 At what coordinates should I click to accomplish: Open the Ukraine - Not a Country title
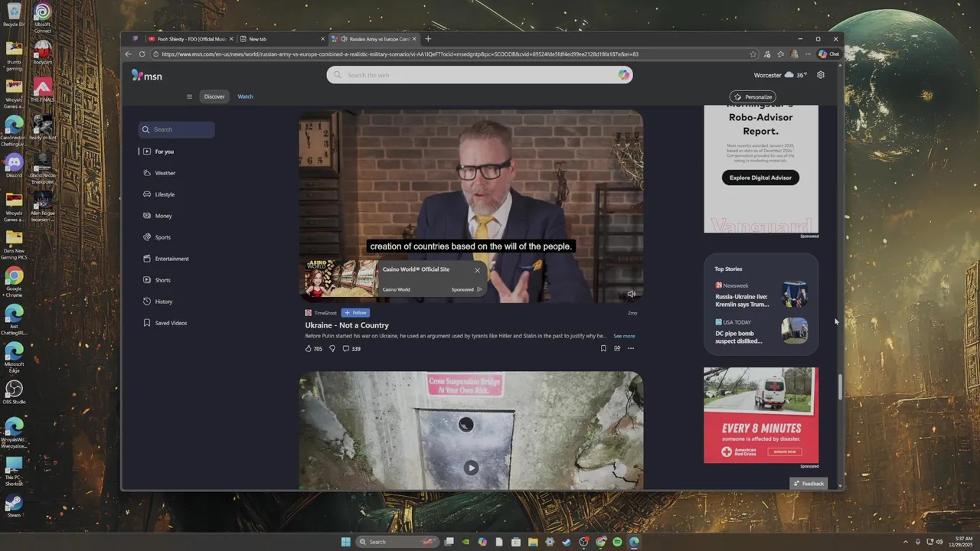(x=347, y=325)
